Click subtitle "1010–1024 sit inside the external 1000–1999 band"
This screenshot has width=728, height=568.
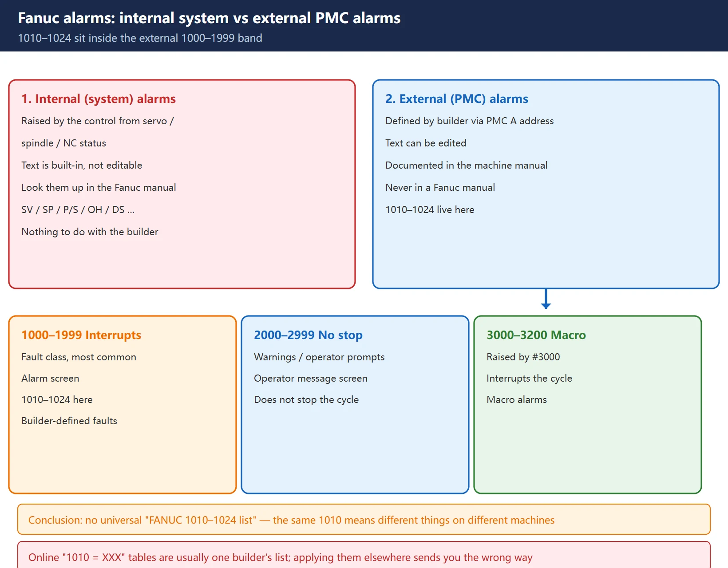click(140, 38)
